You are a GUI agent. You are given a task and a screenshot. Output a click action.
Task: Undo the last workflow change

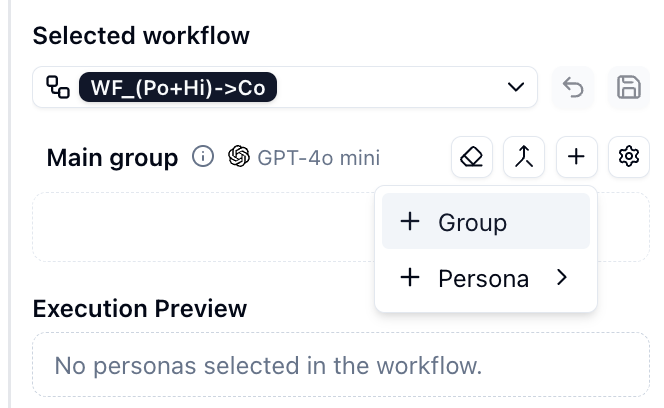pos(573,88)
